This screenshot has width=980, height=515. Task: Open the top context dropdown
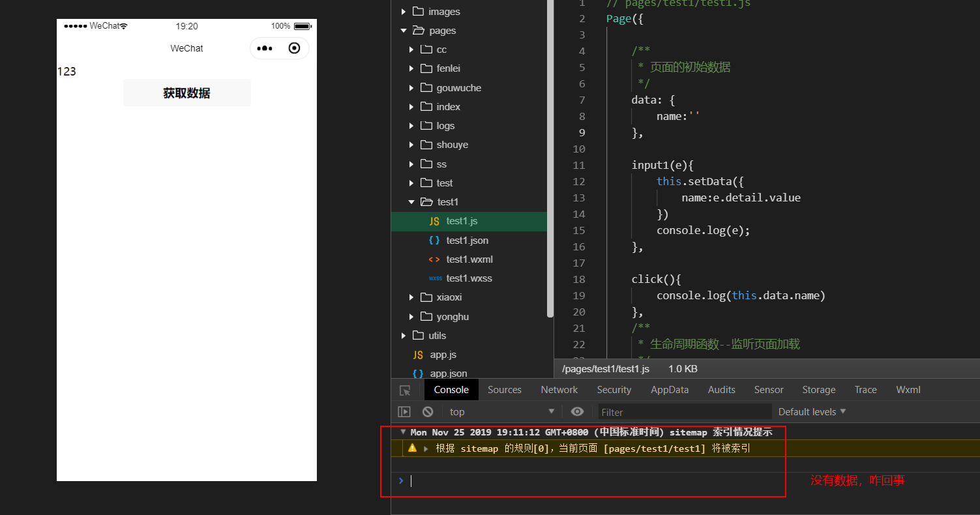point(501,411)
